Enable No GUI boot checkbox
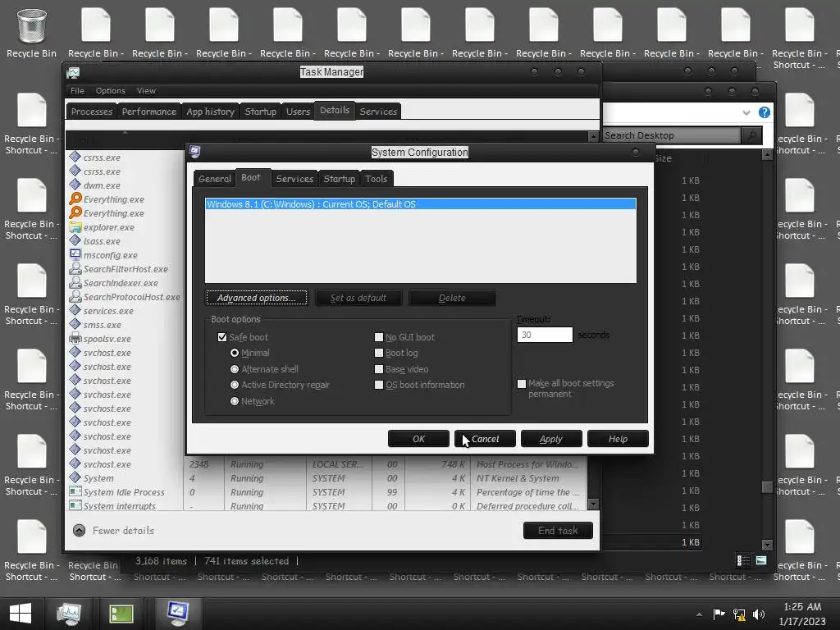840x630 pixels. pos(379,337)
